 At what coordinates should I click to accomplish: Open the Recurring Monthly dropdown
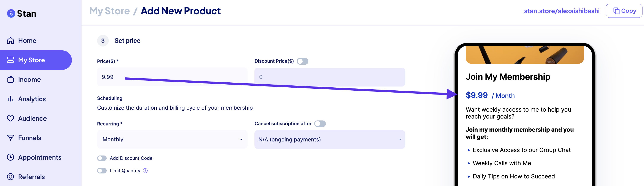[172, 139]
